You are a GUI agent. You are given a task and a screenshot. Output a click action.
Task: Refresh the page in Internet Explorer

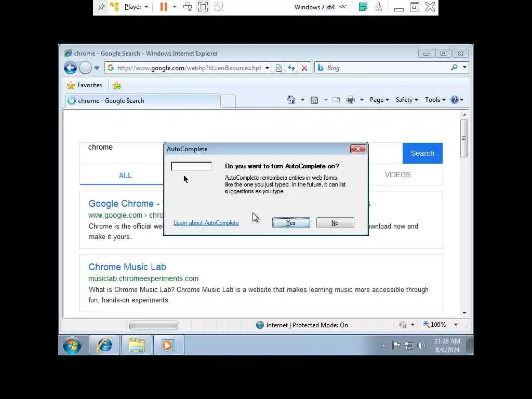pos(291,68)
